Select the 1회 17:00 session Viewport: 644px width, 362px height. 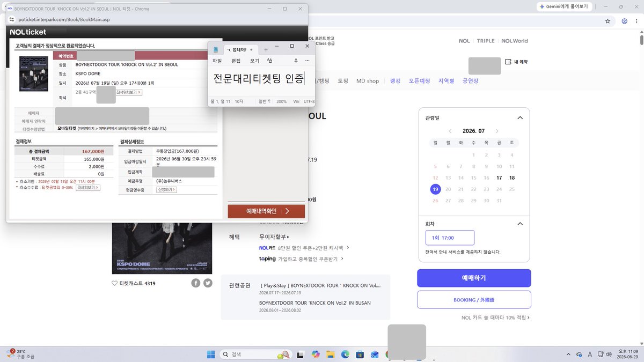(450, 238)
